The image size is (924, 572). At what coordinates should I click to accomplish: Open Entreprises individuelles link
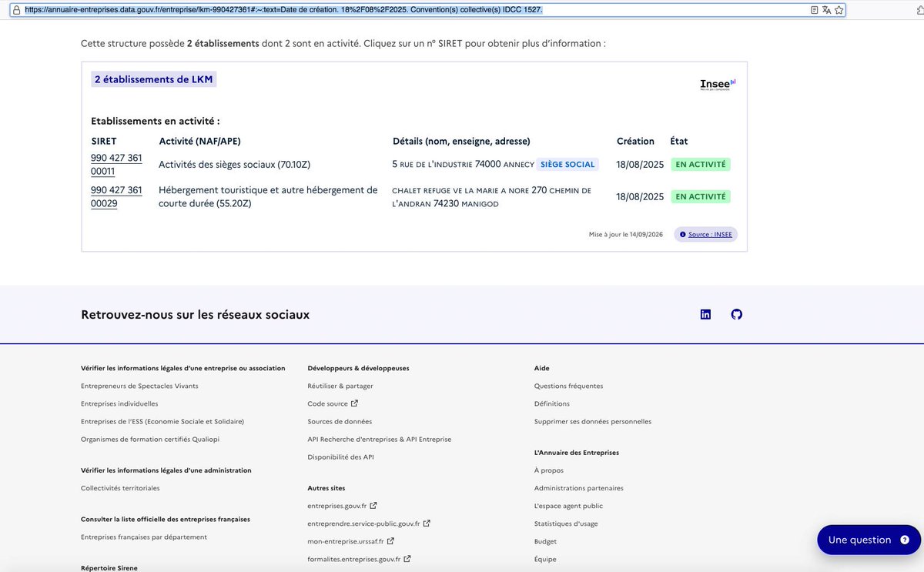(x=119, y=403)
